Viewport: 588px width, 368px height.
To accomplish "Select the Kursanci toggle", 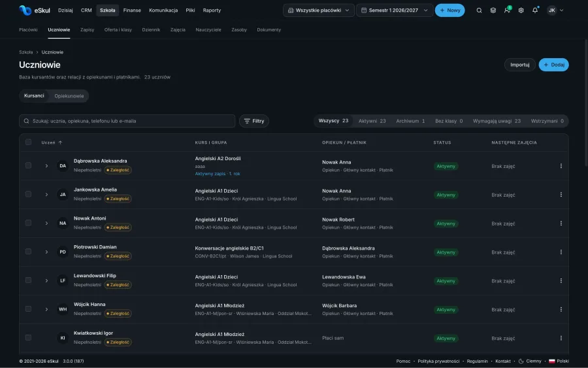I will pyautogui.click(x=34, y=96).
